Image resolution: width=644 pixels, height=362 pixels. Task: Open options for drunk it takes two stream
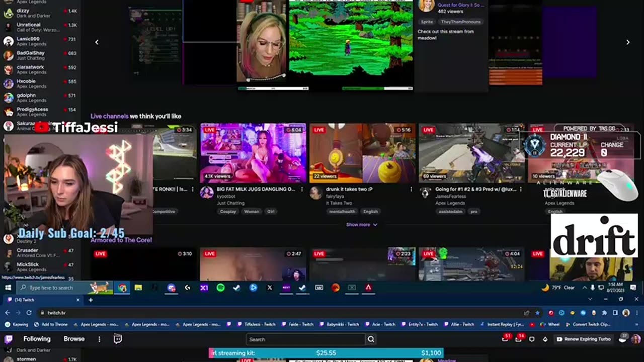pyautogui.click(x=411, y=190)
